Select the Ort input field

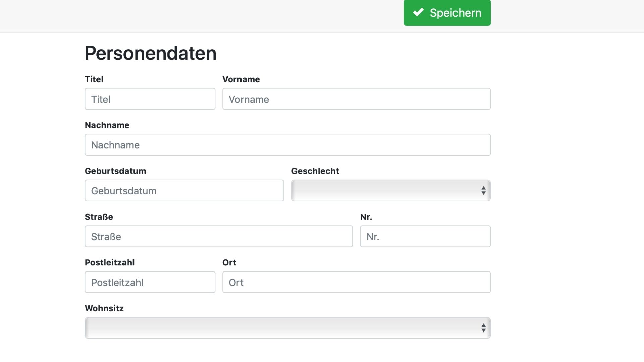(356, 282)
